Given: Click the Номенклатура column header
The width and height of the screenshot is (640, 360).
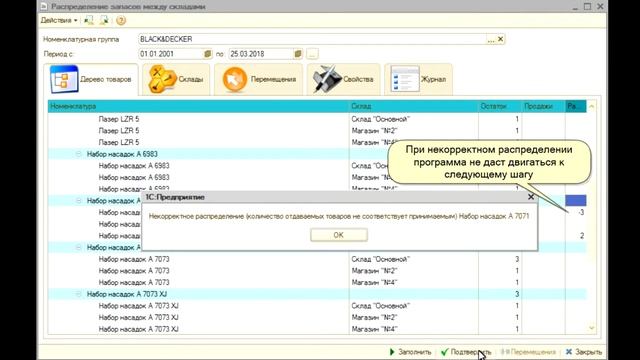Looking at the screenshot, I should 198,106.
